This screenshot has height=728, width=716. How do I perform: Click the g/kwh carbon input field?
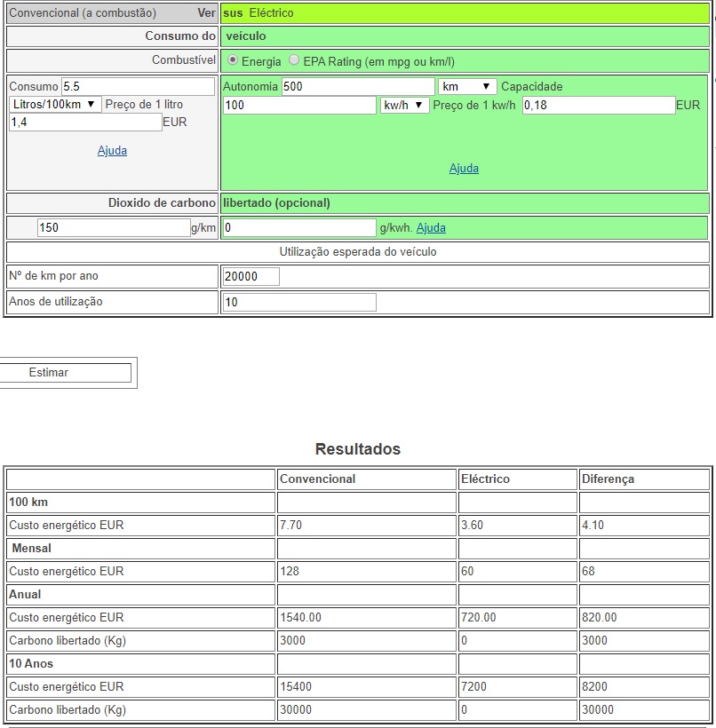coord(299,228)
